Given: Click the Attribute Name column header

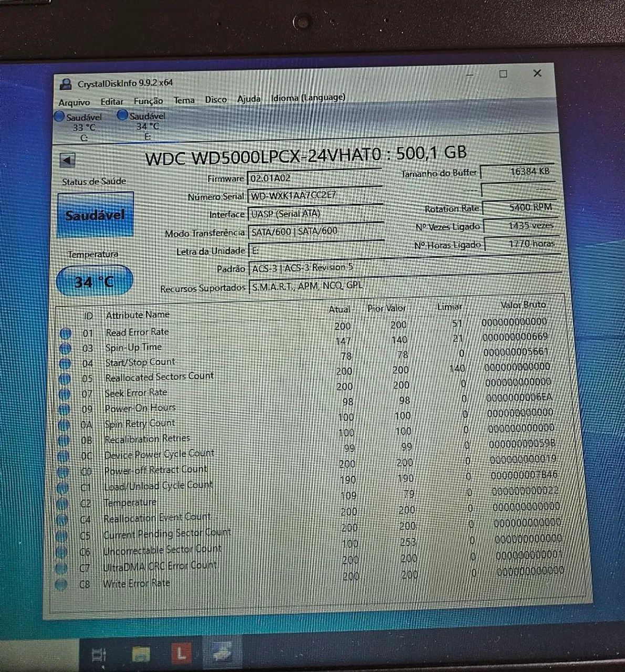Looking at the screenshot, I should 138,315.
